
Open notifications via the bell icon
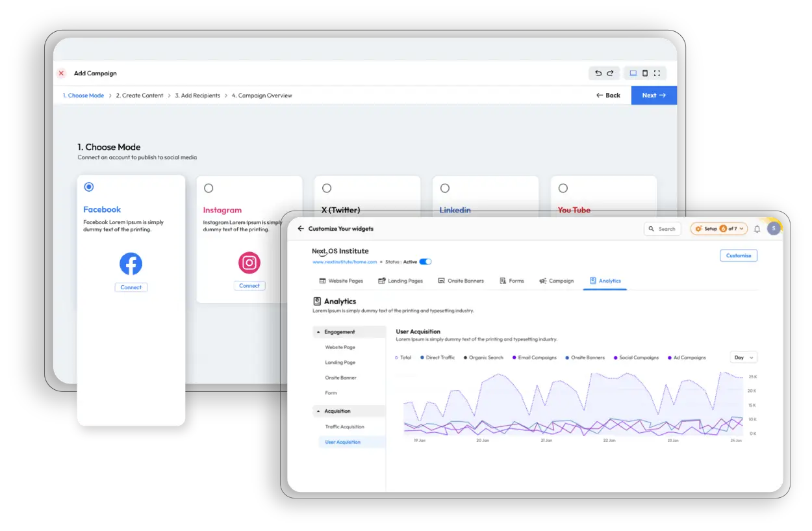click(x=757, y=228)
